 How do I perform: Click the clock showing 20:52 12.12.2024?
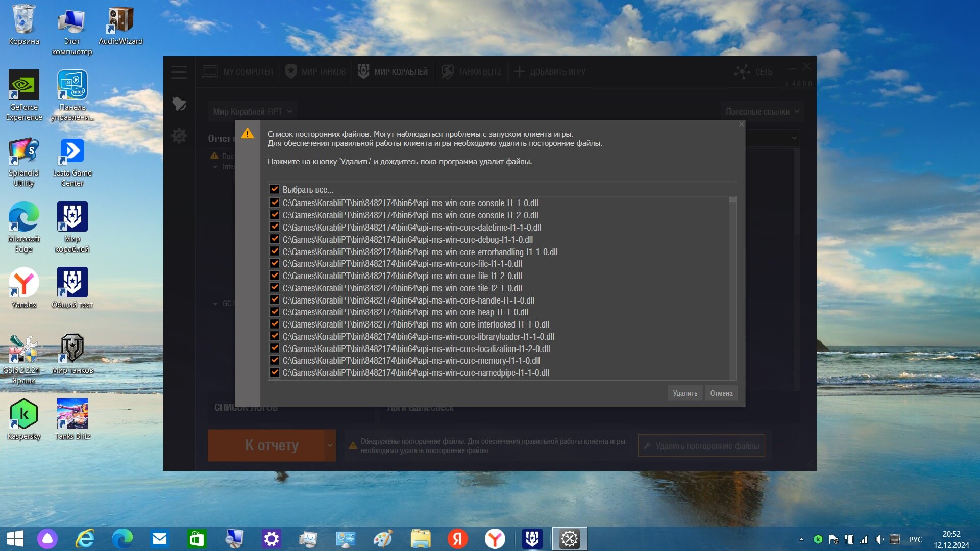951,539
